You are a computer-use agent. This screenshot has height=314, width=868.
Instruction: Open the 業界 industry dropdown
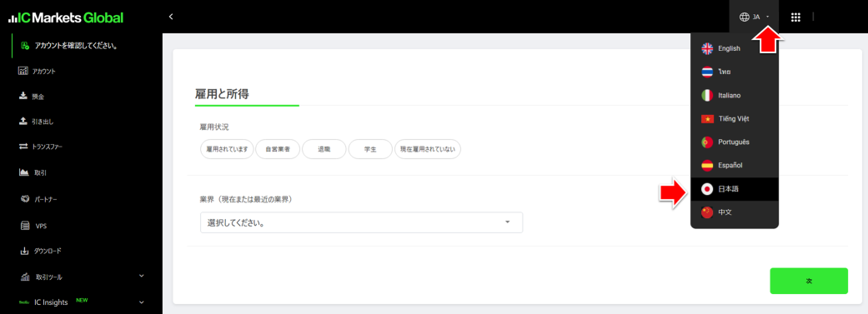point(361,222)
